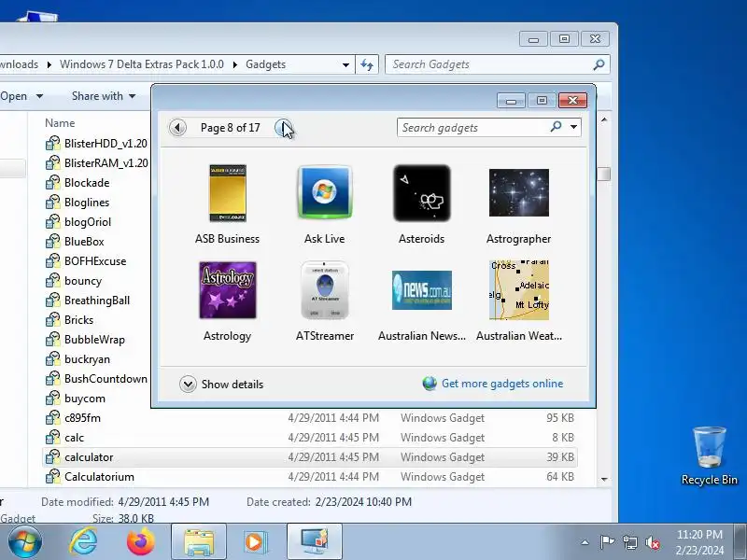Open the Windows Start menu
The width and height of the screenshot is (747, 560).
(x=25, y=542)
